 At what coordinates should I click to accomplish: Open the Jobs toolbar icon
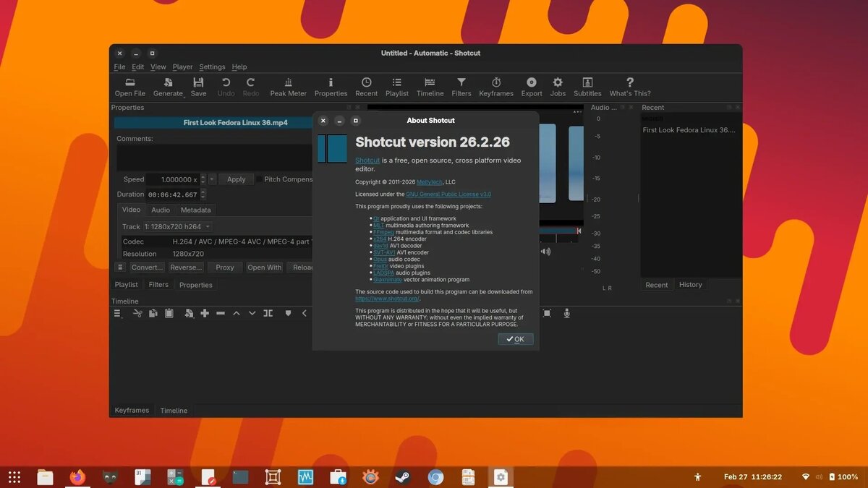click(x=558, y=82)
